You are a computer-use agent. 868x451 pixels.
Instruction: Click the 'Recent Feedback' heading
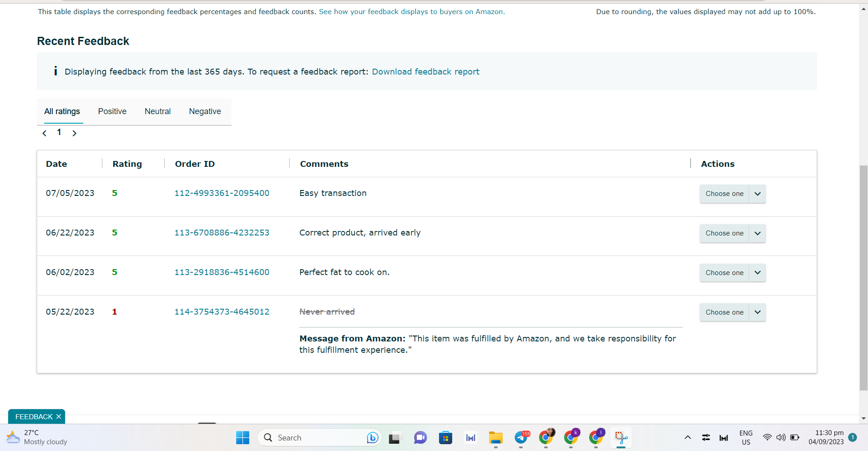tap(83, 41)
